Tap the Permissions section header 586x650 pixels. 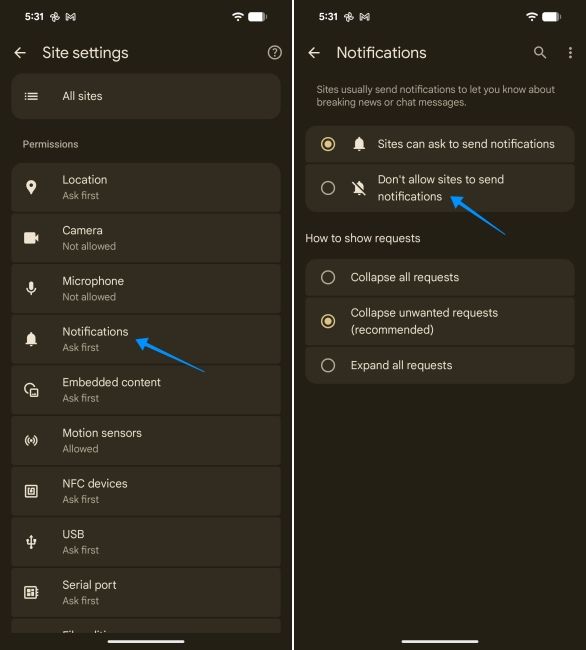pos(51,144)
